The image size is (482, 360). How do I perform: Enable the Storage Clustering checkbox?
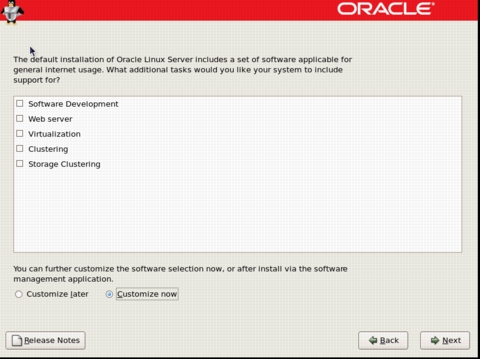20,164
